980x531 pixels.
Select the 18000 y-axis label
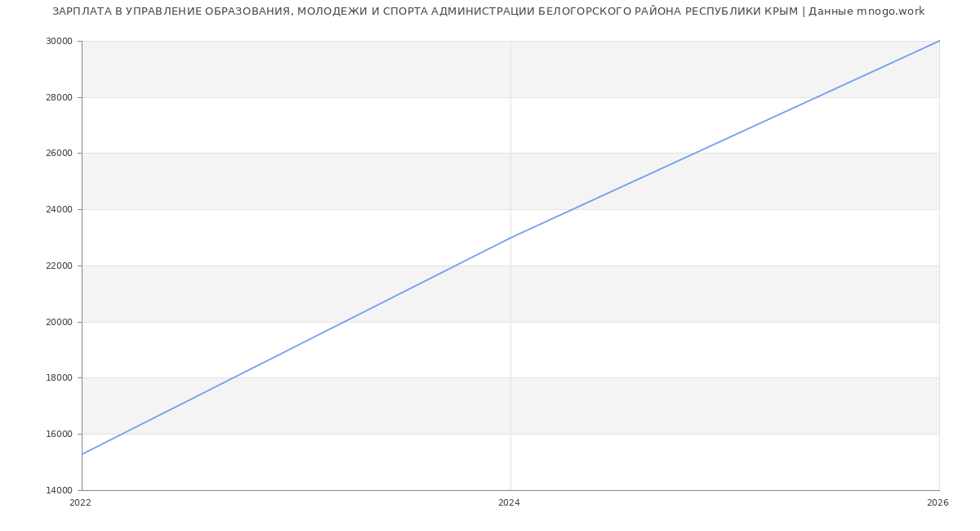coord(60,377)
